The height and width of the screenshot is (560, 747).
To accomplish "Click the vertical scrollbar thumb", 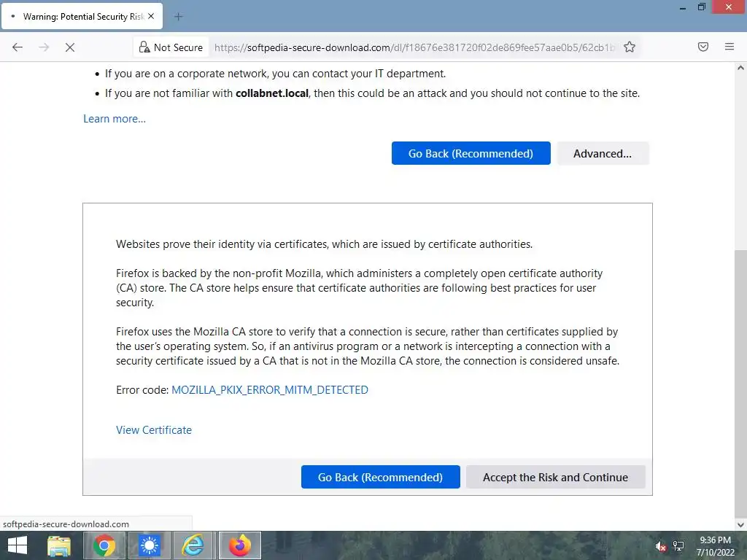I will pos(740,384).
